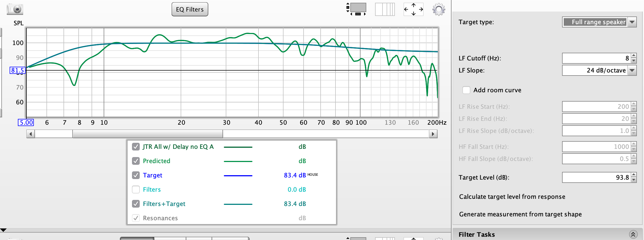Open graph limits via the arrows icon
The height and width of the screenshot is (240, 644).
413,9
